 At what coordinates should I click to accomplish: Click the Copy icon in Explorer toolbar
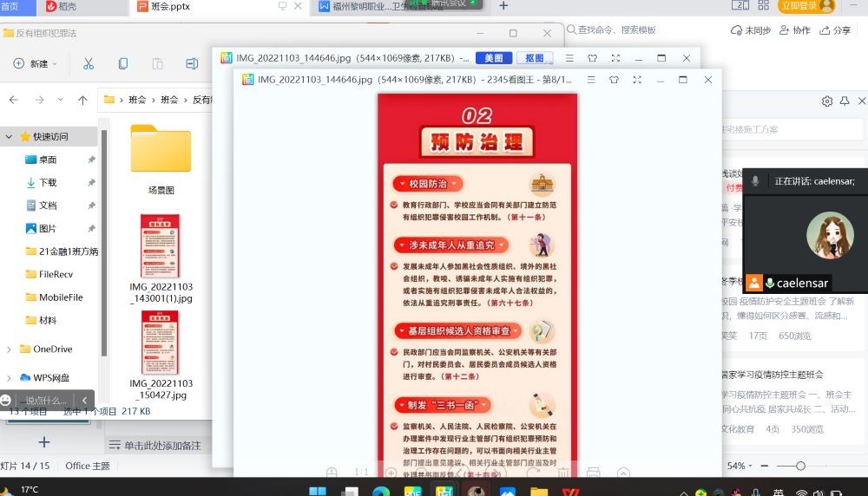pos(123,63)
